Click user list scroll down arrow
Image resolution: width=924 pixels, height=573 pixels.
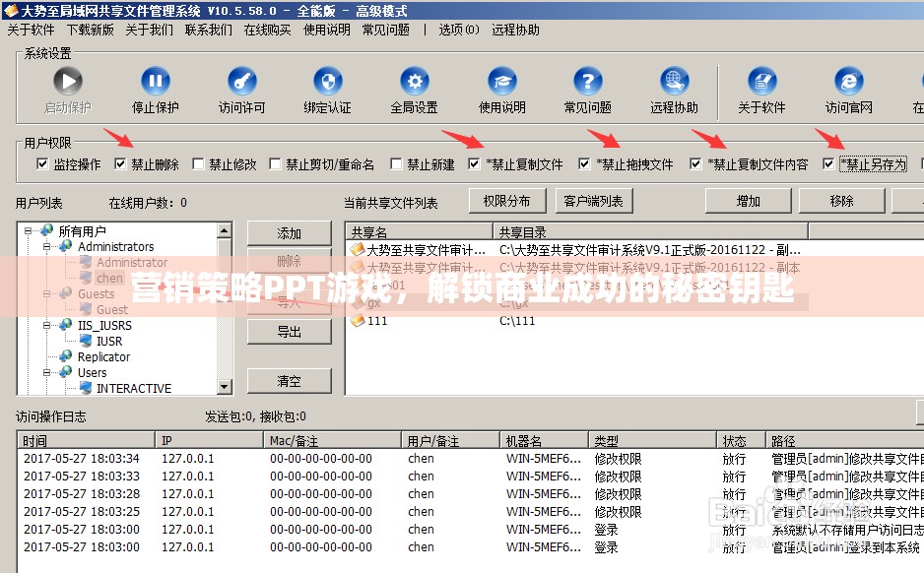tap(224, 387)
